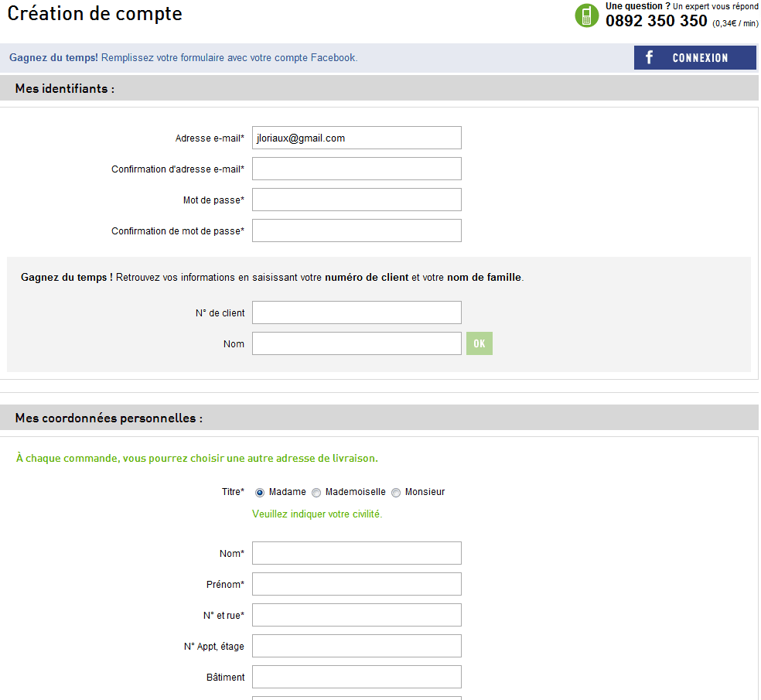Select the Mademoiselle radio button
This screenshot has height=700, width=761.
click(316, 493)
